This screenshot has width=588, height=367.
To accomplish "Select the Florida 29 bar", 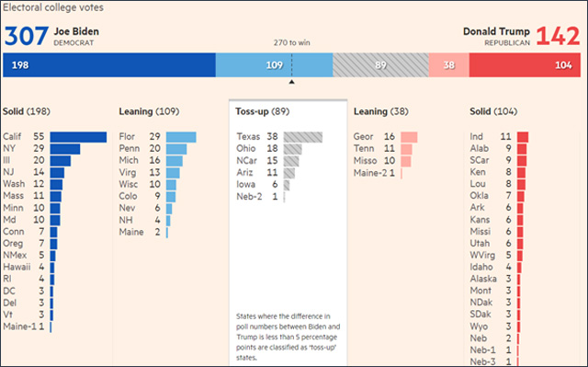I will coord(181,137).
